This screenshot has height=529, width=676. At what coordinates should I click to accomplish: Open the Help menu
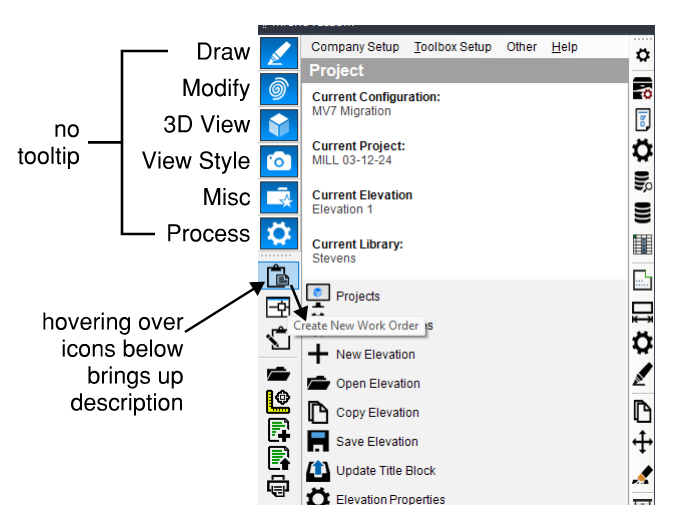(564, 47)
